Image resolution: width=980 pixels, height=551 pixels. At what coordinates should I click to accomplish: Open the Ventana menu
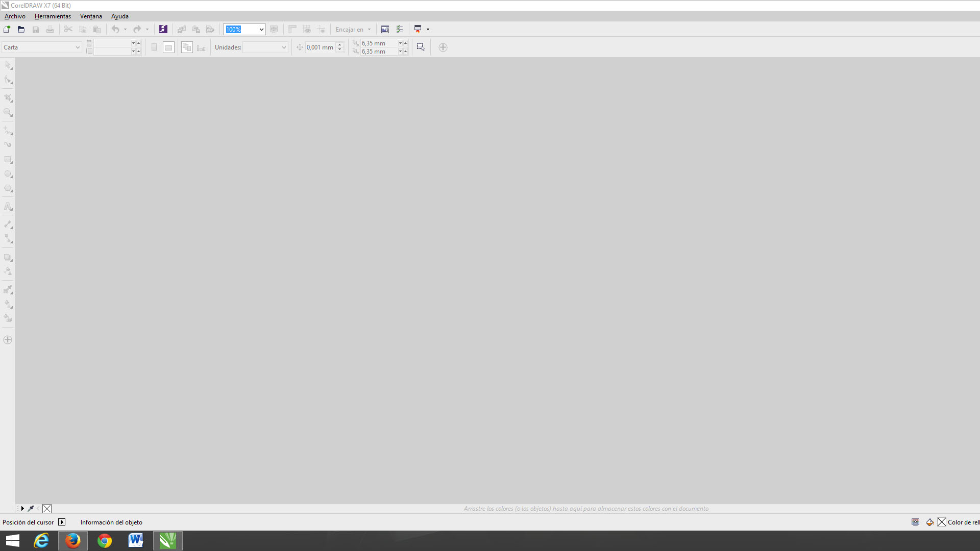(91, 16)
